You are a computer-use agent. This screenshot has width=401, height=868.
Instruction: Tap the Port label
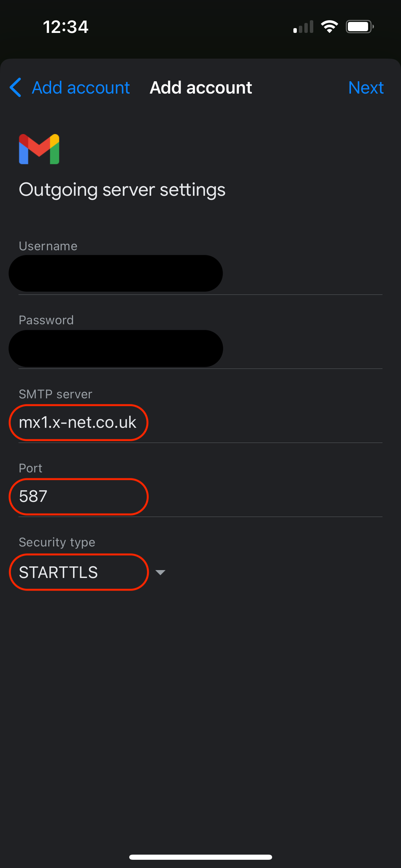click(x=30, y=468)
